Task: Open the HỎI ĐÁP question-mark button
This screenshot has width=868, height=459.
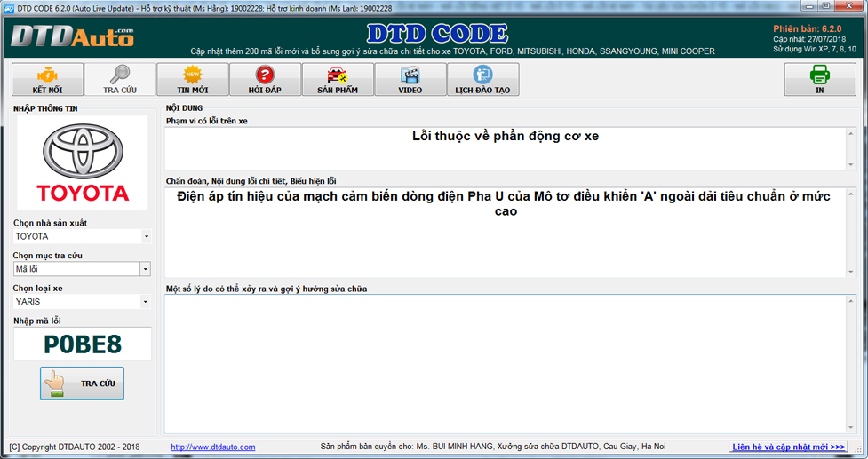Action: [x=265, y=80]
